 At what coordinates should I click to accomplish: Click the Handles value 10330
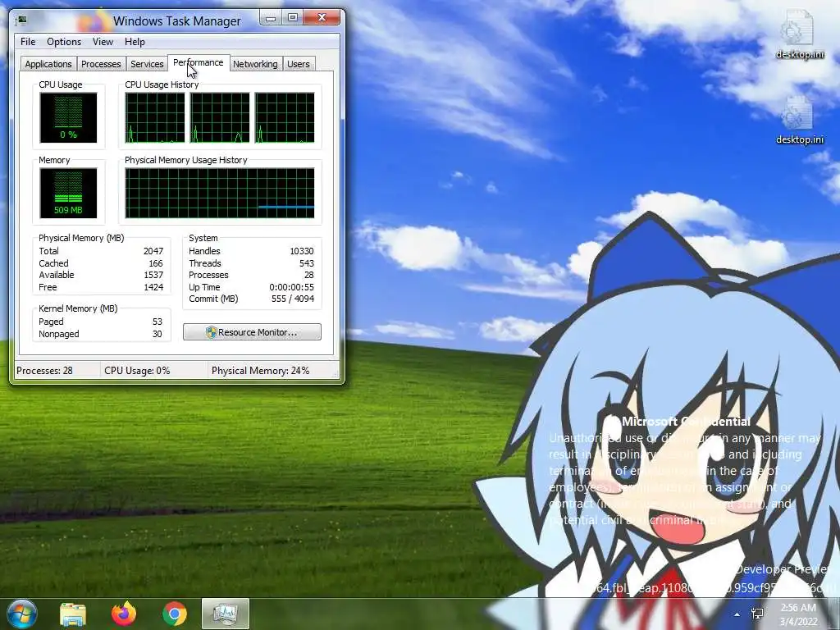coord(302,251)
